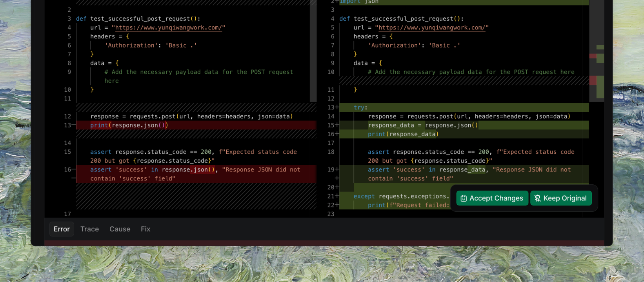This screenshot has height=282, width=644.
Task: Click the Keep Original button
Action: point(561,198)
